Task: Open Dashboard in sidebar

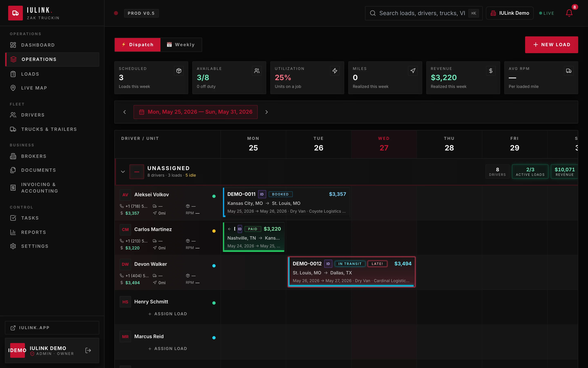Action: point(52,45)
